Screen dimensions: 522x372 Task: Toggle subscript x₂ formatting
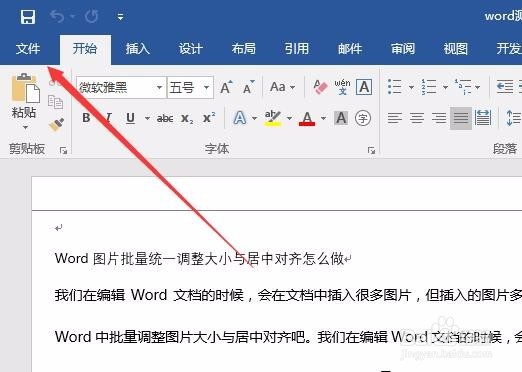[187, 118]
